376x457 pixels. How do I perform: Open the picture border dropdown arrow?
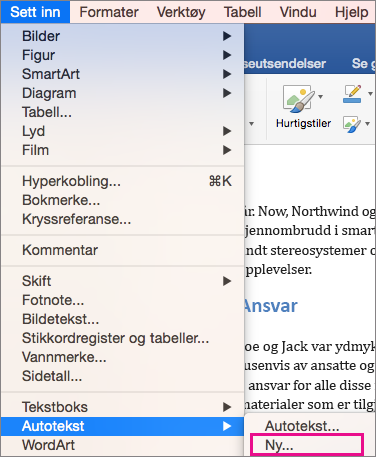tap(370, 94)
